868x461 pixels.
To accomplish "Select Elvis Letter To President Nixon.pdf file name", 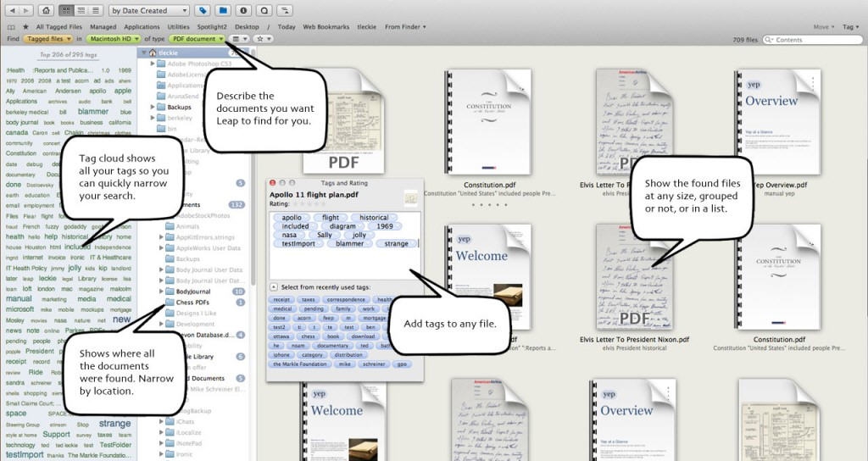I will 634,339.
